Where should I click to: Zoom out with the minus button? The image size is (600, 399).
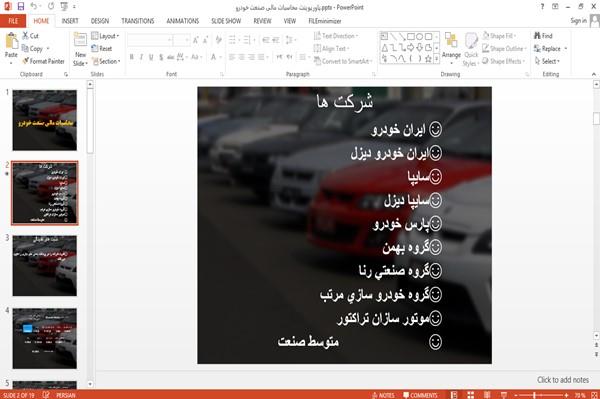pyautogui.click(x=516, y=395)
